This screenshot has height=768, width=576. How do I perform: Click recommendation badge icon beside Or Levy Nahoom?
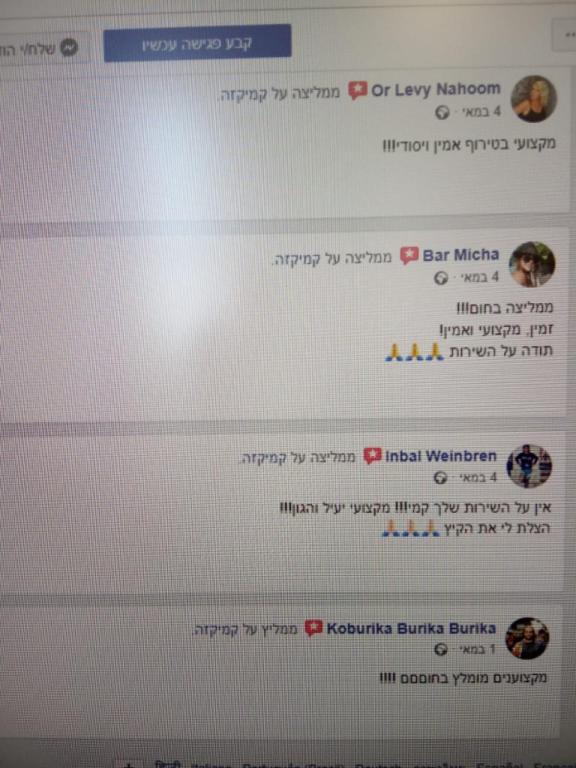click(357, 91)
